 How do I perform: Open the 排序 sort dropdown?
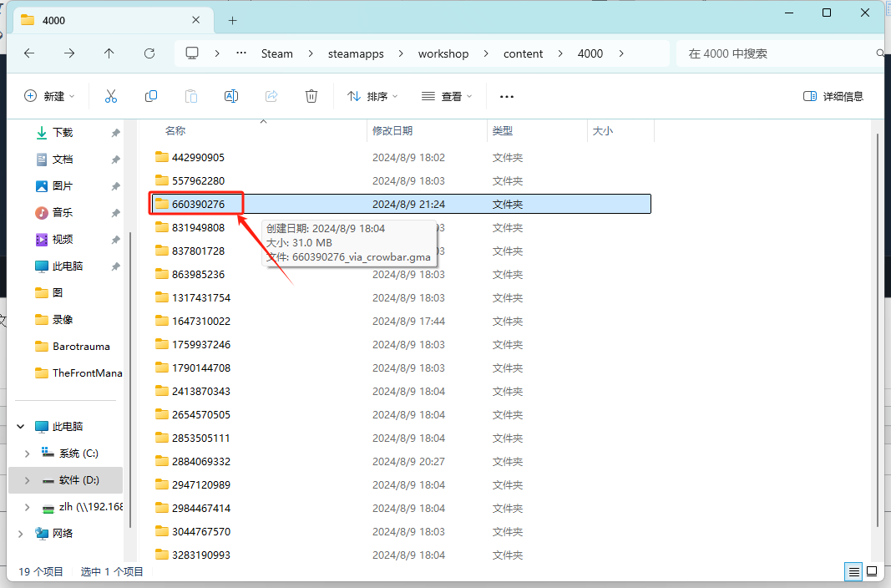click(x=372, y=96)
